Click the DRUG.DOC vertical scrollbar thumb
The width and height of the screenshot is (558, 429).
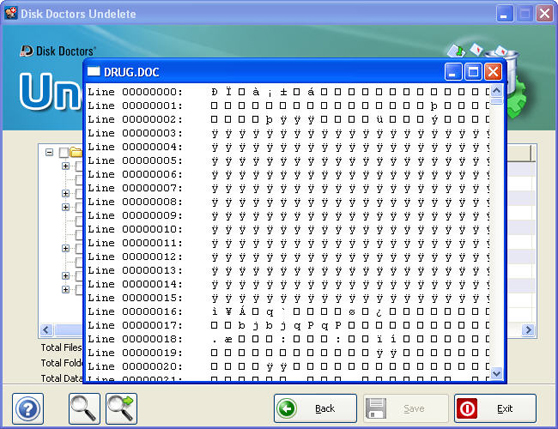pos(496,101)
